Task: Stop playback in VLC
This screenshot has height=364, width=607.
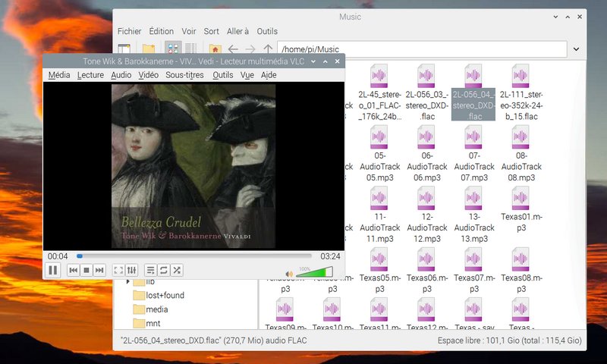Action: pos(86,270)
